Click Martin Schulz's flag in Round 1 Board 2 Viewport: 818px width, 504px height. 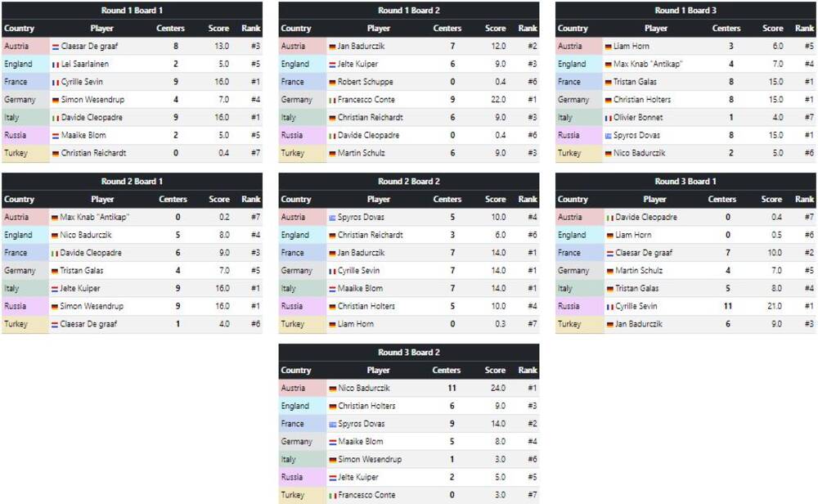coord(333,154)
